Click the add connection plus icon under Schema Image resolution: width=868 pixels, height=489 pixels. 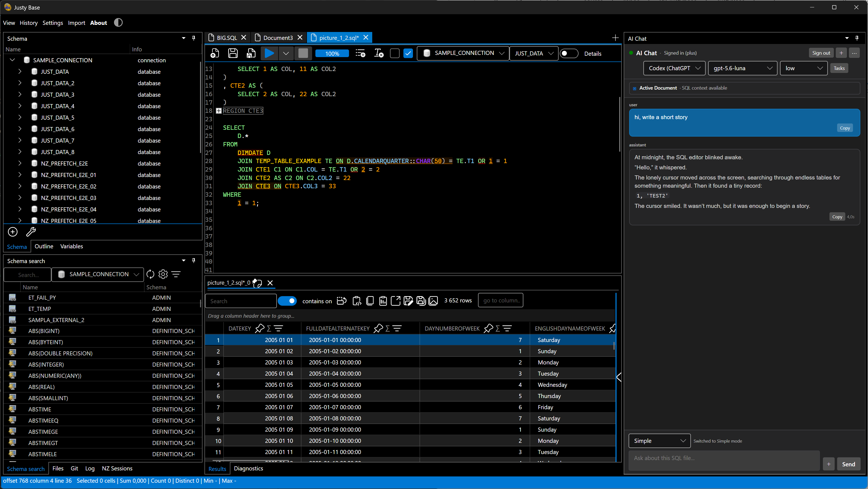(x=13, y=232)
